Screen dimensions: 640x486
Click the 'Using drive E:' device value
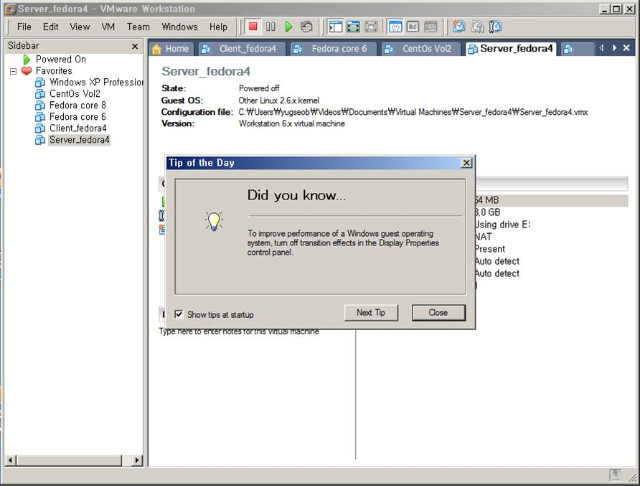coord(502,224)
